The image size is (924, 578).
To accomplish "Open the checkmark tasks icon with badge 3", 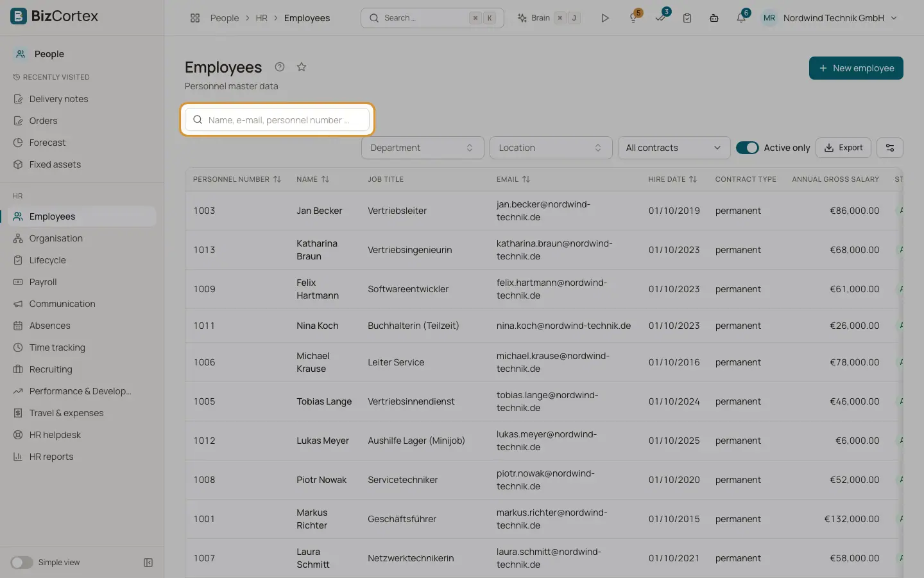I will pyautogui.click(x=661, y=18).
